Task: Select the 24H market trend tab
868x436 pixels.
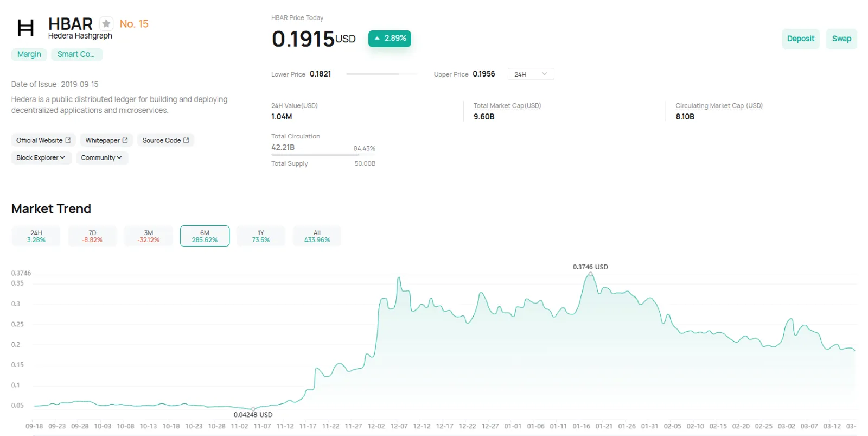Action: click(36, 236)
